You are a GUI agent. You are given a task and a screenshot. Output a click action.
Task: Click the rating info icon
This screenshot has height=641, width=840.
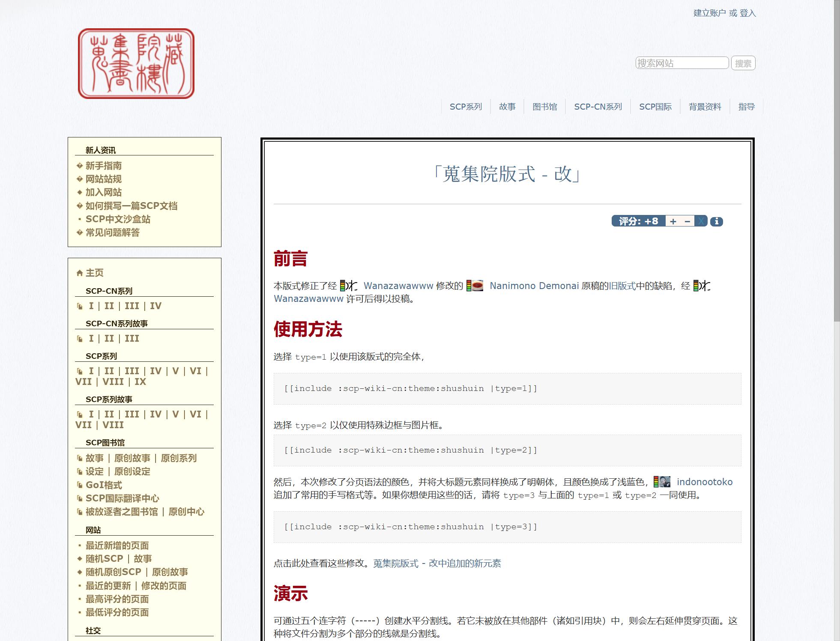716,221
